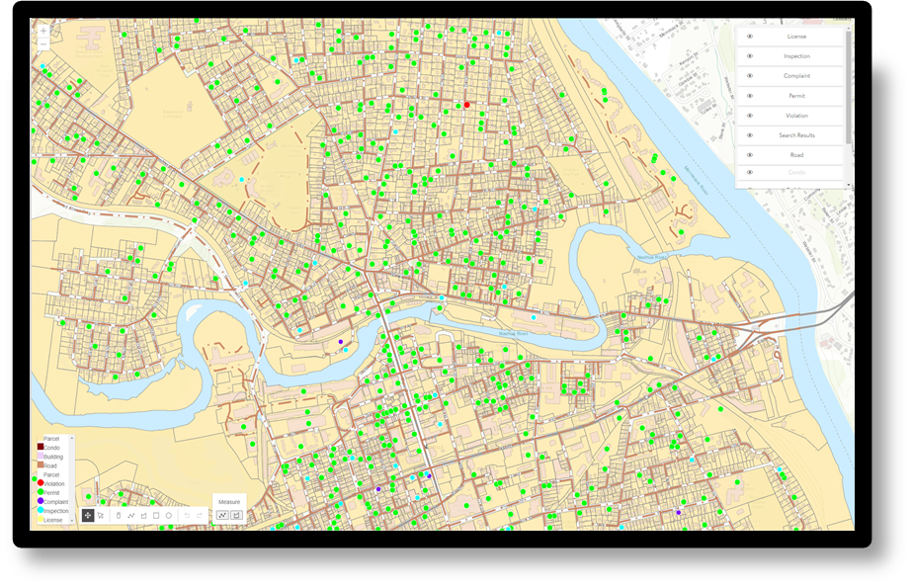Click the dark red Condo legend swatch
Viewport: 912px width, 588px height.
coord(41,447)
